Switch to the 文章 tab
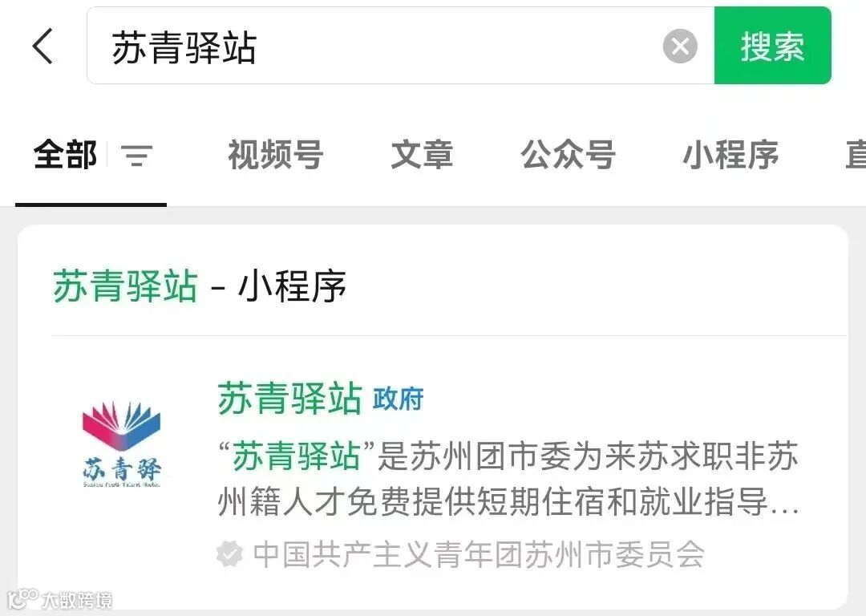 click(x=422, y=154)
